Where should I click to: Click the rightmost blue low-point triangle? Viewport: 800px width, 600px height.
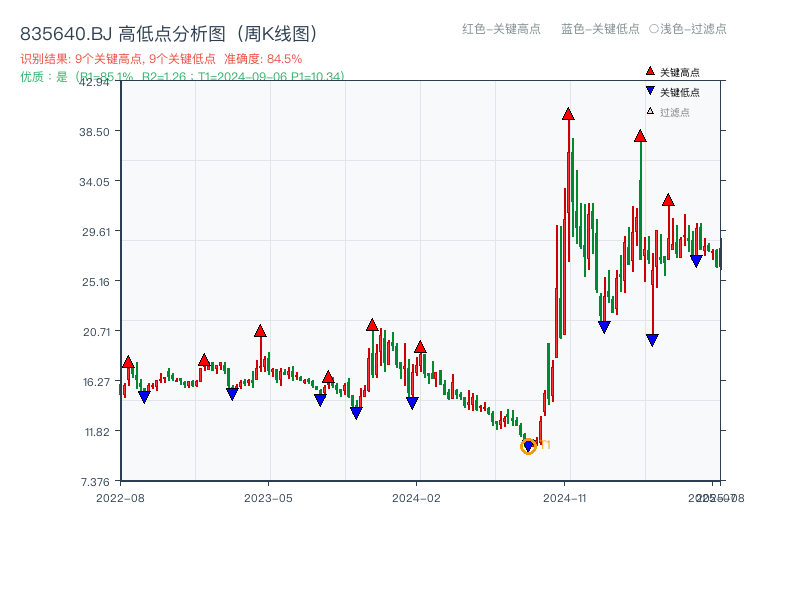(x=696, y=261)
